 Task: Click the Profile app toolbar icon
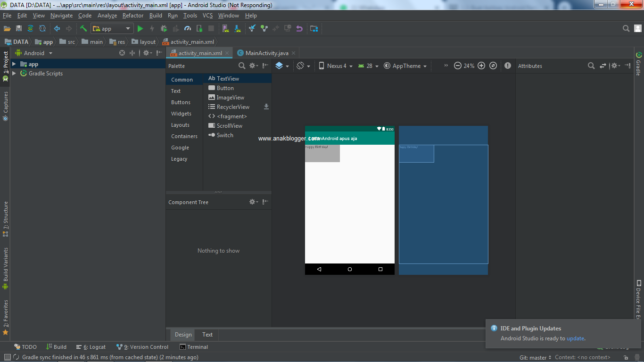click(187, 28)
